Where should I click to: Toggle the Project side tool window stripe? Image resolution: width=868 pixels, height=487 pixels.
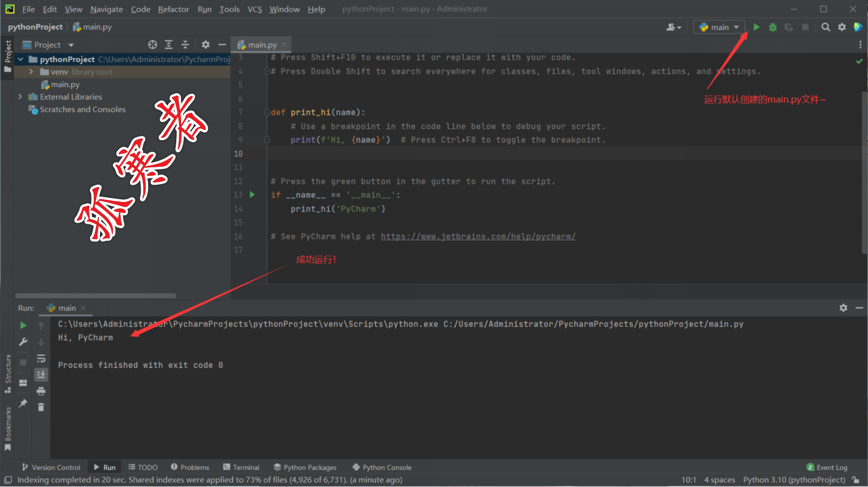(x=7, y=56)
